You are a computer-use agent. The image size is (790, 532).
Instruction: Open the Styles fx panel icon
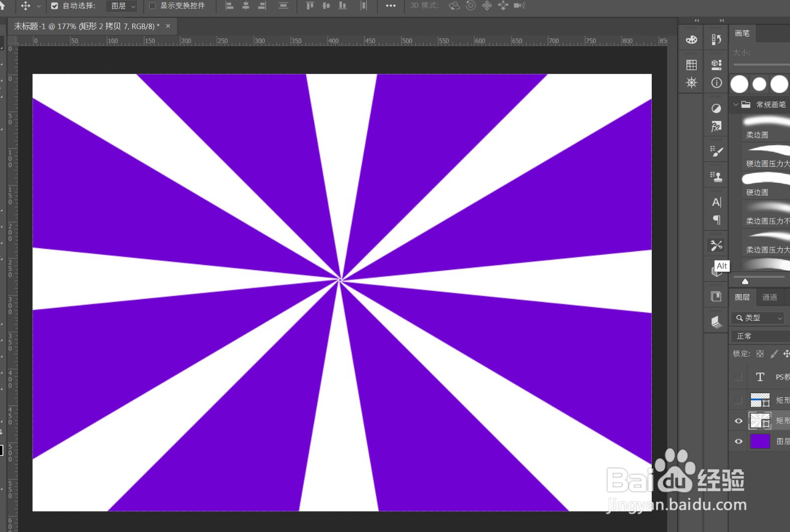click(716, 127)
